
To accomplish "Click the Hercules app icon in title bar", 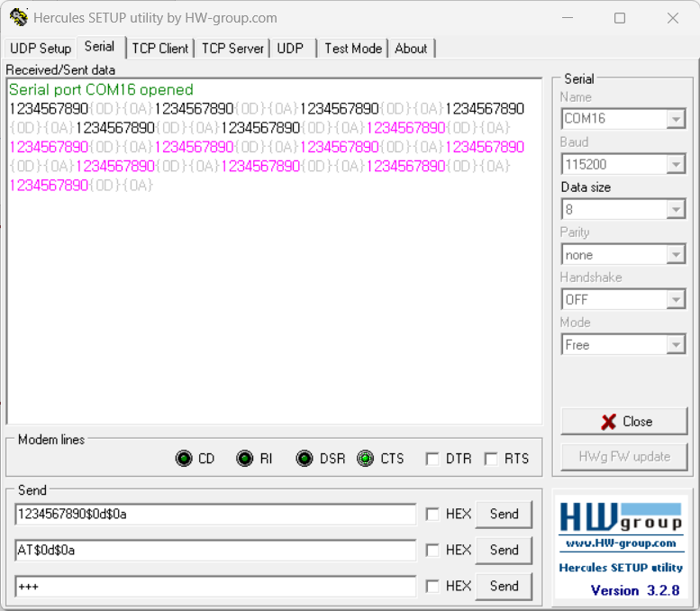I will 19,18.
